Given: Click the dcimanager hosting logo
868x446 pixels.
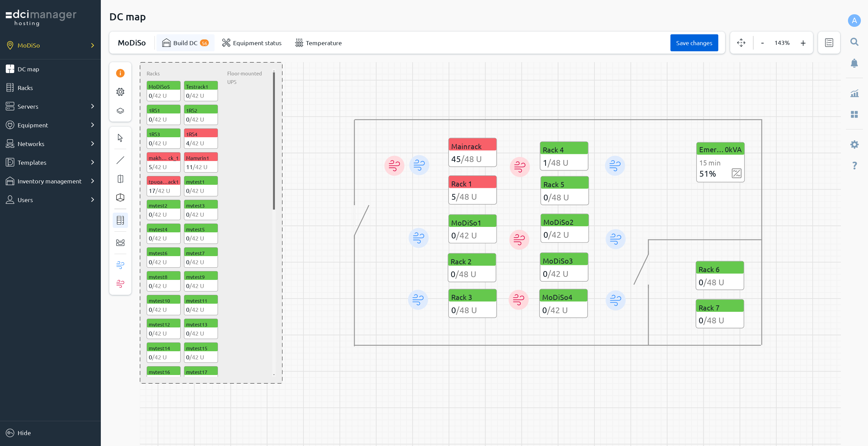Looking at the screenshot, I should (41, 18).
